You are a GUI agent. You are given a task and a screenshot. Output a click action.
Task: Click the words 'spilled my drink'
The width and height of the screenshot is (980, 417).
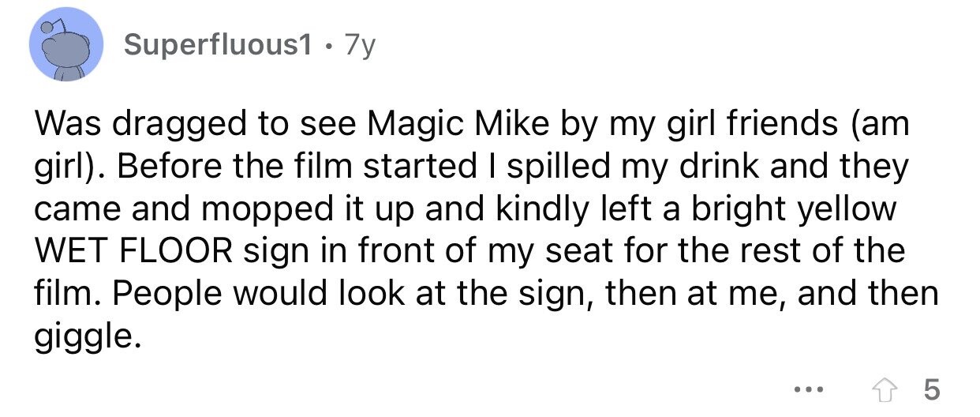pyautogui.click(x=580, y=168)
